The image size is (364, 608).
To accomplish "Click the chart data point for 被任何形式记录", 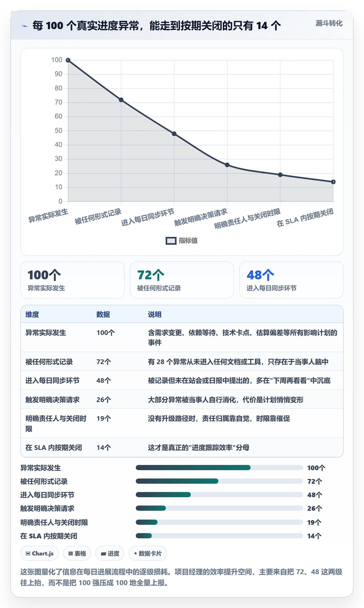I will [121, 100].
